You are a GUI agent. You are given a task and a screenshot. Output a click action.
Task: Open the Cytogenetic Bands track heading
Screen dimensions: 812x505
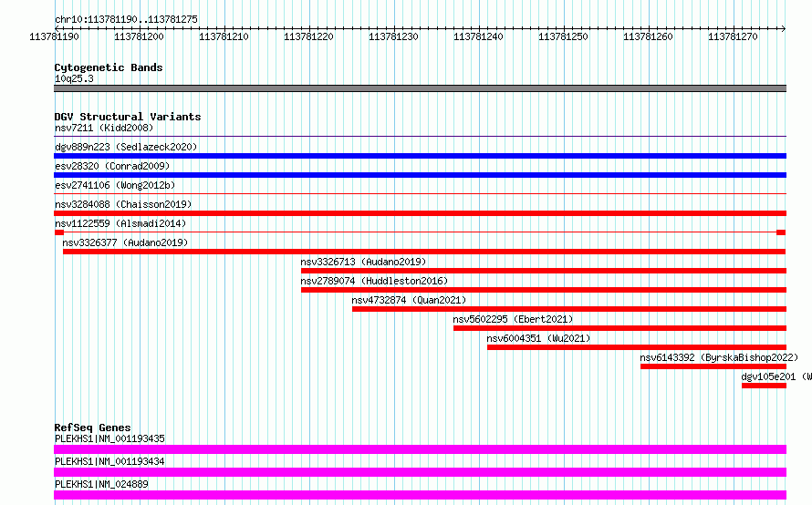(x=109, y=67)
